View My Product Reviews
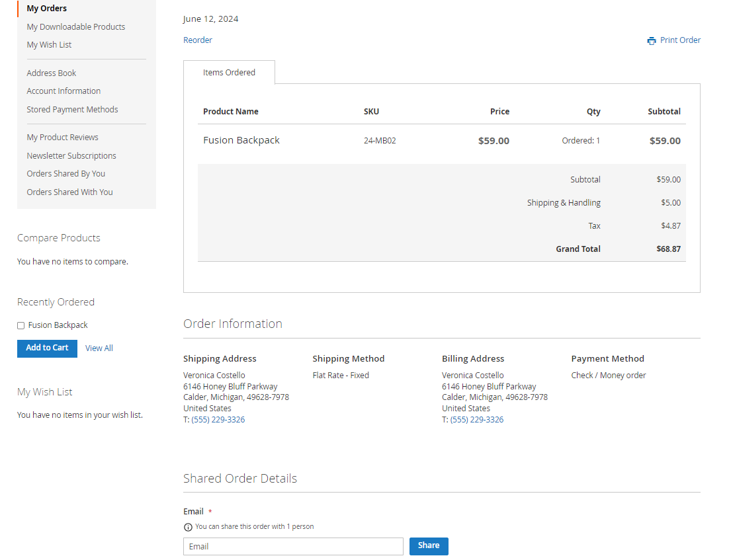 click(62, 138)
